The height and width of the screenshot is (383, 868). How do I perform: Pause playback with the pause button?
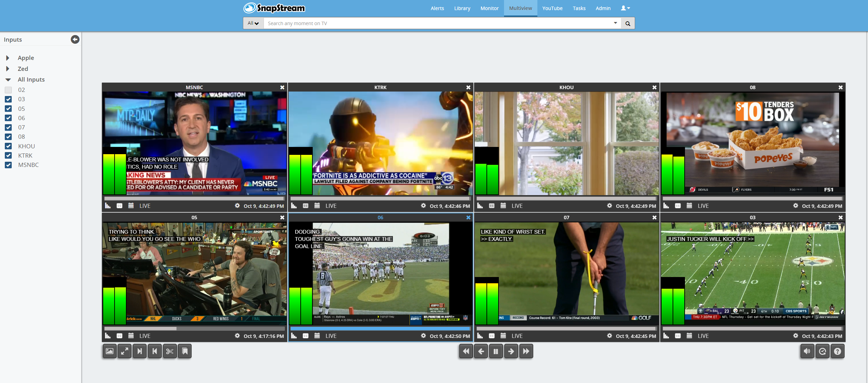point(496,351)
